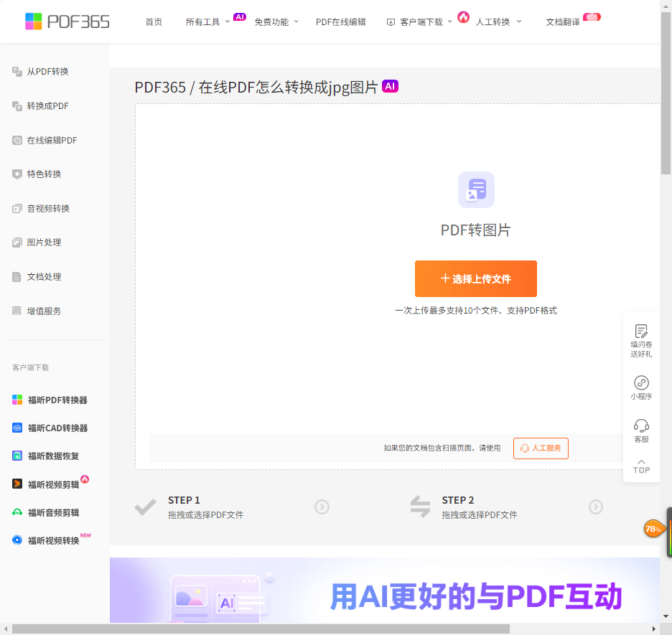Screen dimensions: 672x635
Task: Click the 用AI更好的与PDF互动 banner
Action: [x=384, y=590]
